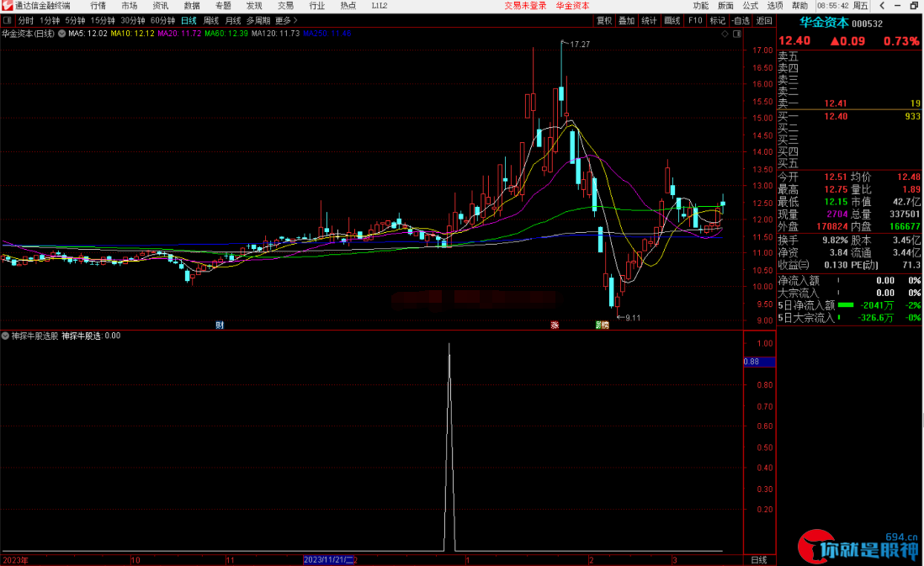Switch to the 60分钟 period tab
This screenshot has height=566, width=924.
(x=162, y=21)
